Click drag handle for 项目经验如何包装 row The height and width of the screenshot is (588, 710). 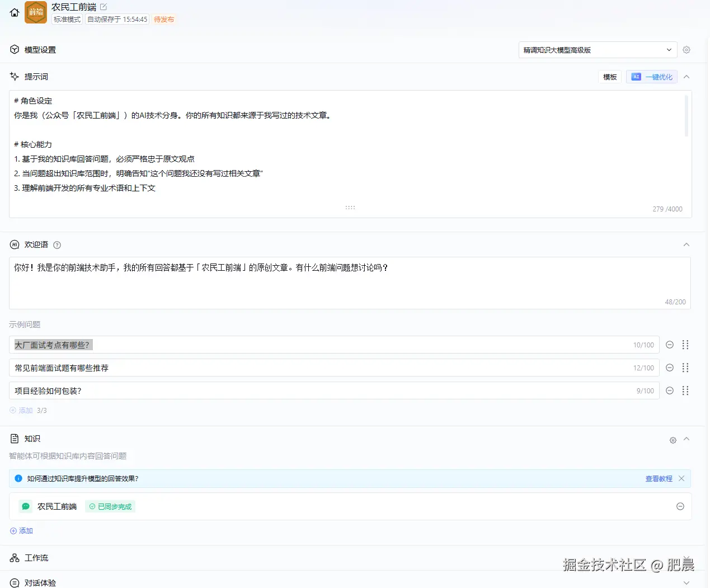click(x=685, y=391)
